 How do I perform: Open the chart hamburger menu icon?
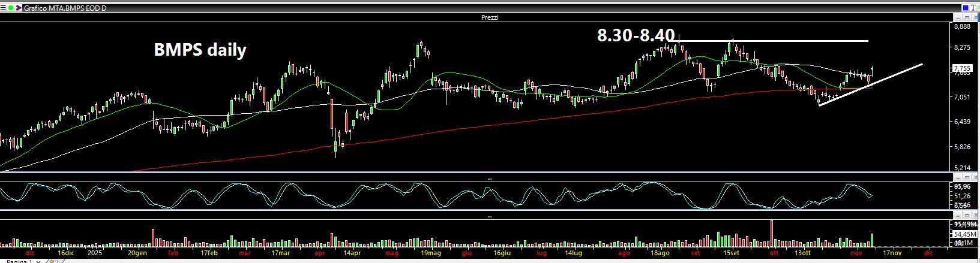coord(3,8)
